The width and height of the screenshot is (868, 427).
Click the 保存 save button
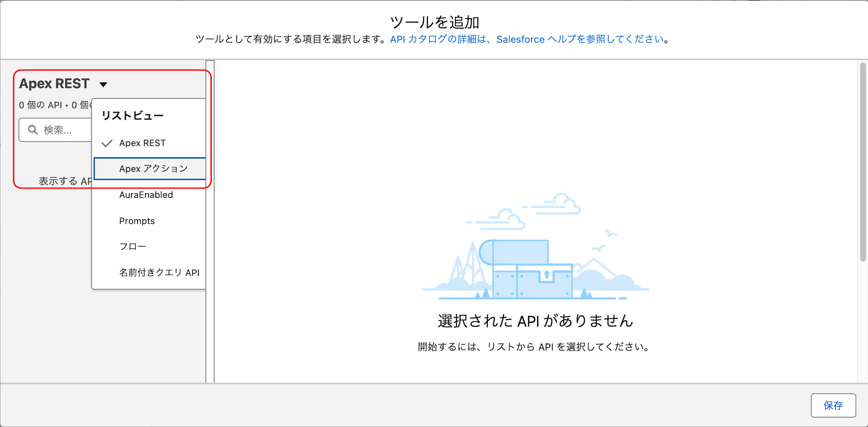833,405
